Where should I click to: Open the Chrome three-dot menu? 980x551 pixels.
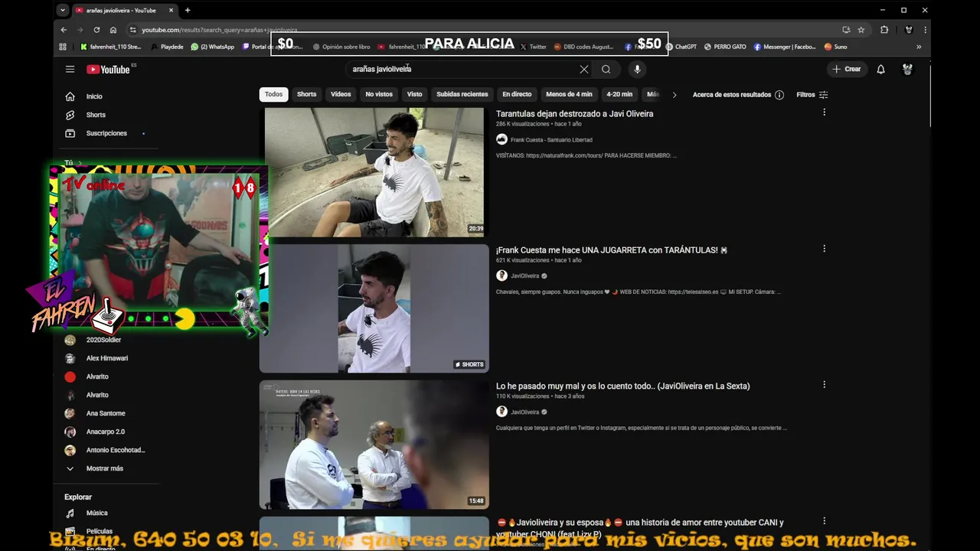point(925,30)
